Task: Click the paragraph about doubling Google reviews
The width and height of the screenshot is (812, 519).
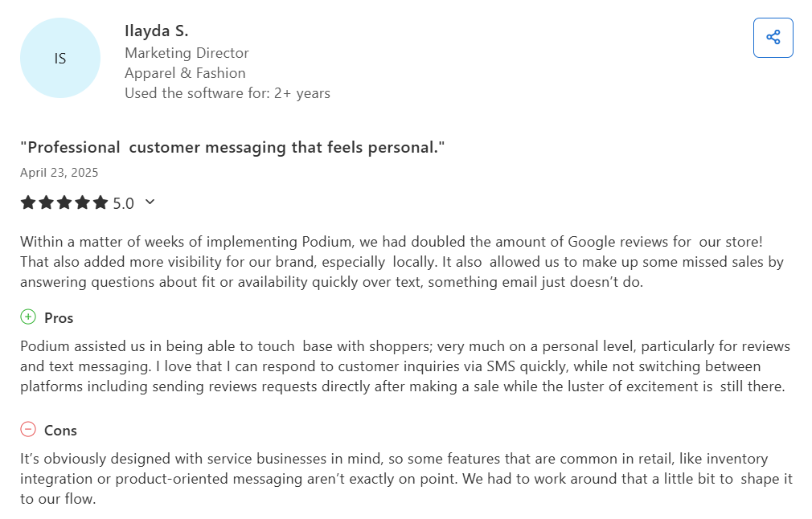Action: [402, 262]
